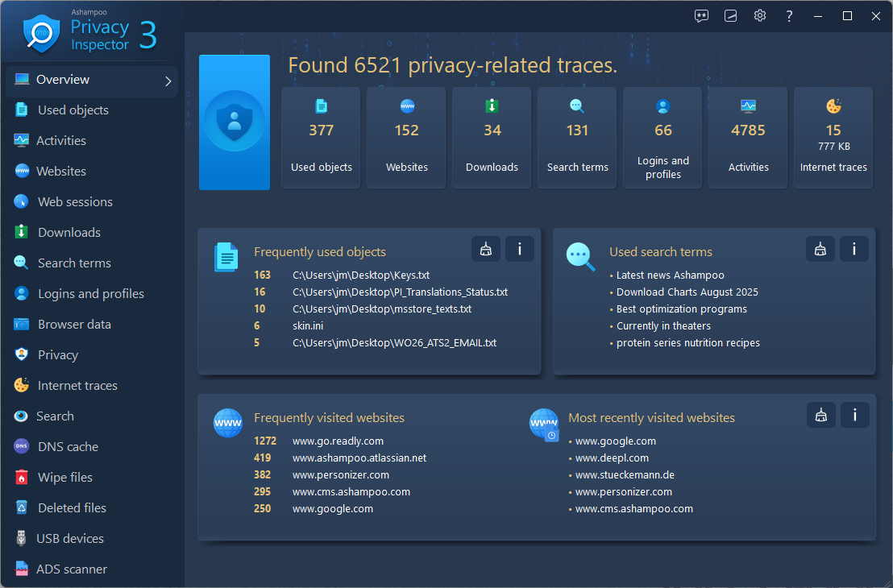The image size is (893, 588).
Task: Open application settings via the gear icon
Action: (x=759, y=15)
